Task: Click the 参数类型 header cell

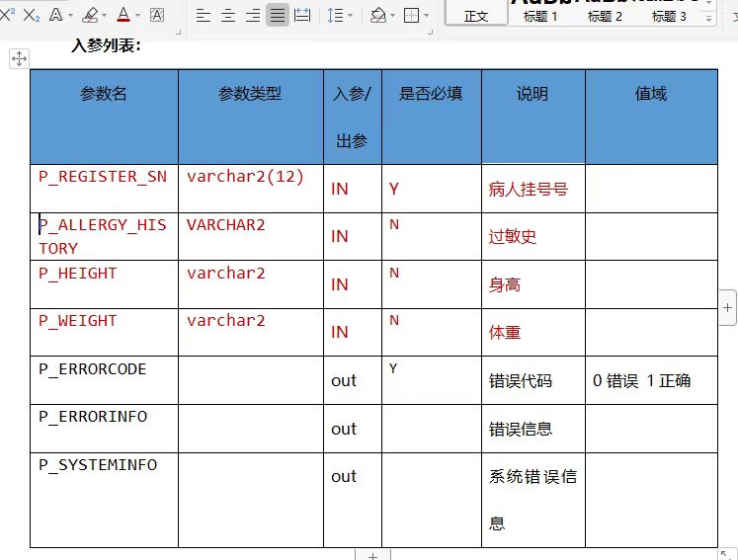Action: [251, 117]
